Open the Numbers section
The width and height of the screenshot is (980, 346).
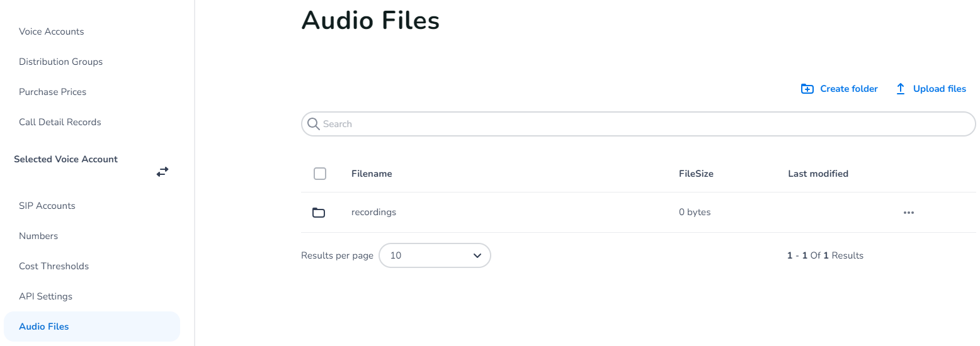(x=38, y=236)
